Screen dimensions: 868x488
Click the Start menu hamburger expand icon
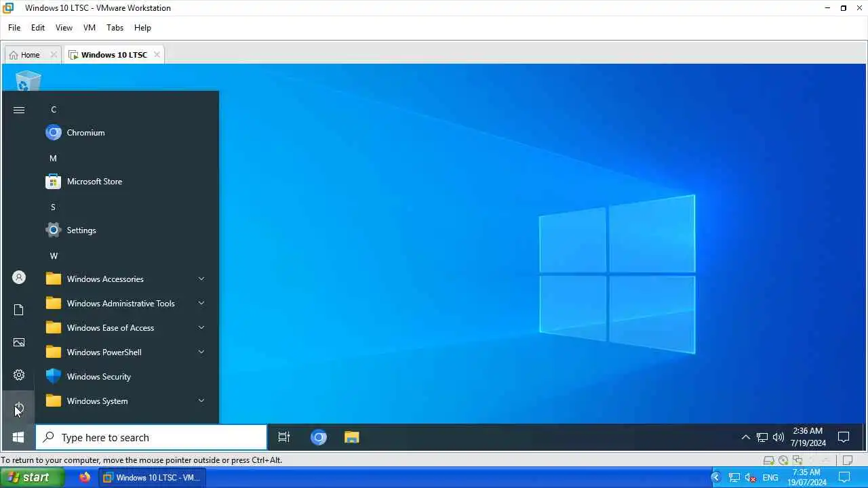19,110
